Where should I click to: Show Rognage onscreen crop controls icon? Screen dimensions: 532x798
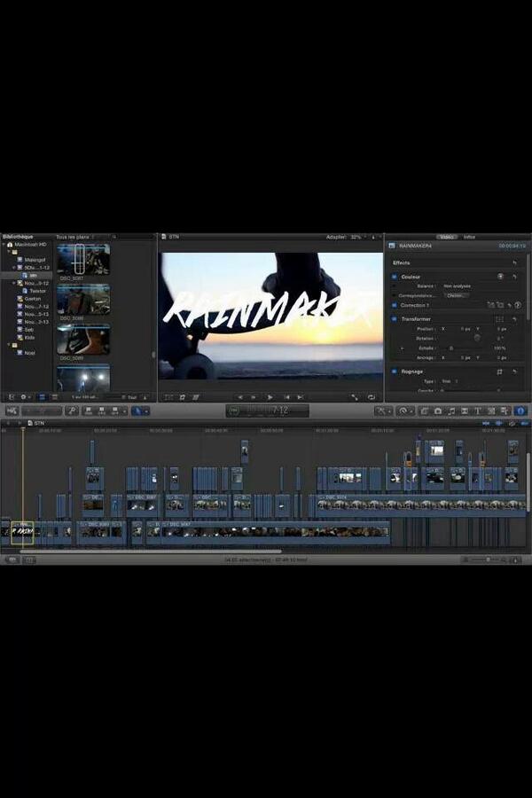click(499, 372)
